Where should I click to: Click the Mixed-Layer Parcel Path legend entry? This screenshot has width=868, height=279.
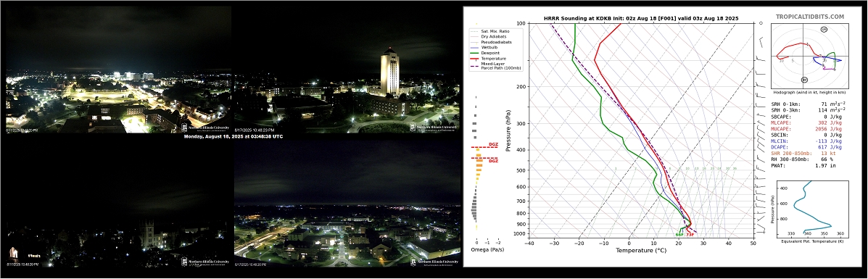[495, 65]
